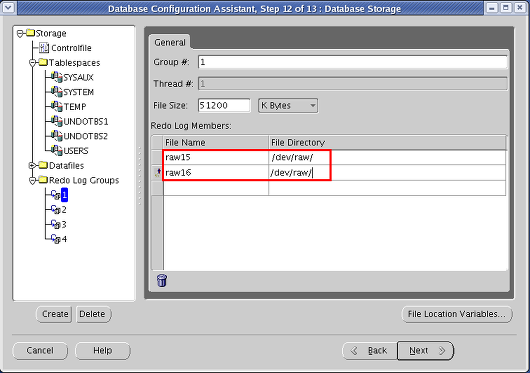Screen dimensions: 530x373
Task: Collapse the Redo Log Groups tree node
Action: point(33,180)
